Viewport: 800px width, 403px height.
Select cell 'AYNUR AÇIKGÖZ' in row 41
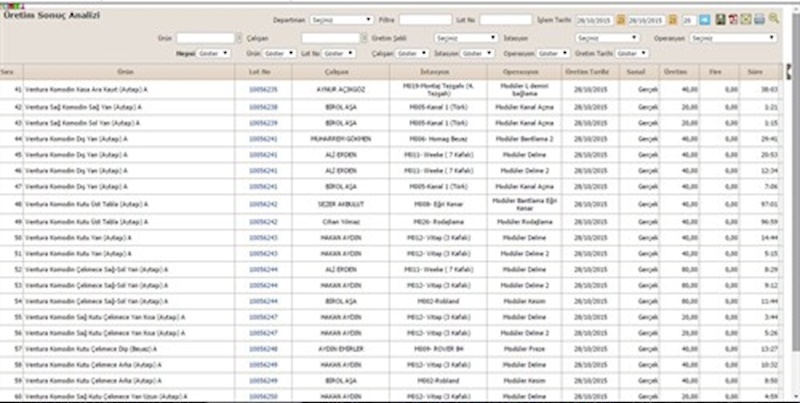click(340, 89)
